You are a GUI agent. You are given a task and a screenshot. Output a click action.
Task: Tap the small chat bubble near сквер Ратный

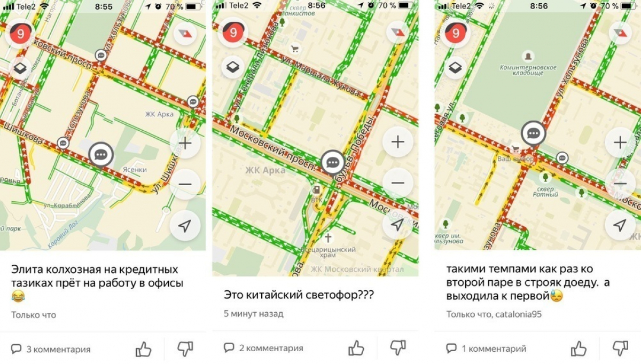562,157
